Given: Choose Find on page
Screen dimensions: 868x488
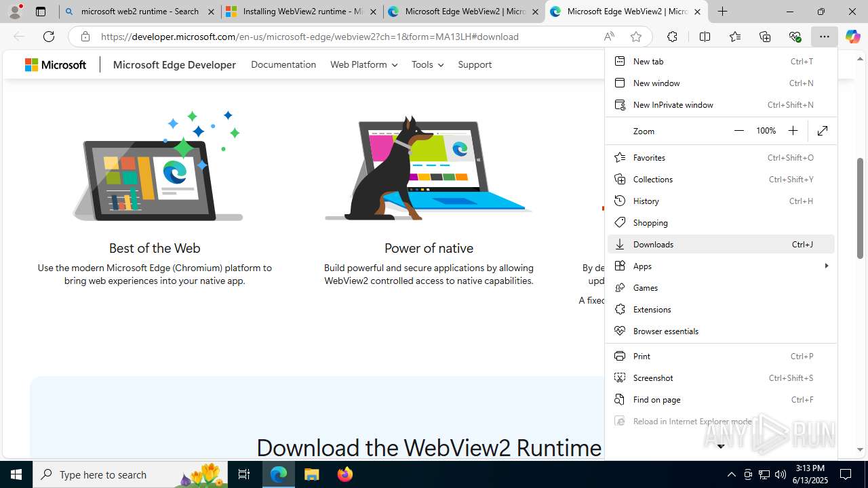Looking at the screenshot, I should (x=721, y=399).
